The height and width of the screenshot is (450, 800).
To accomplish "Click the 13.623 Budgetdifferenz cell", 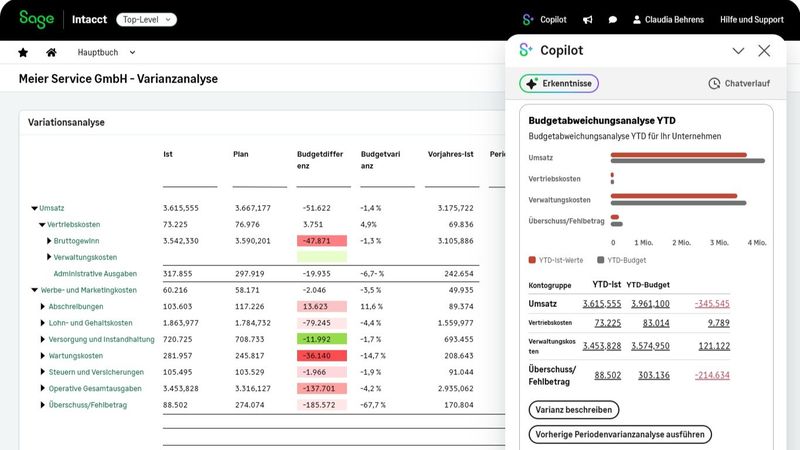I will coord(322,307).
